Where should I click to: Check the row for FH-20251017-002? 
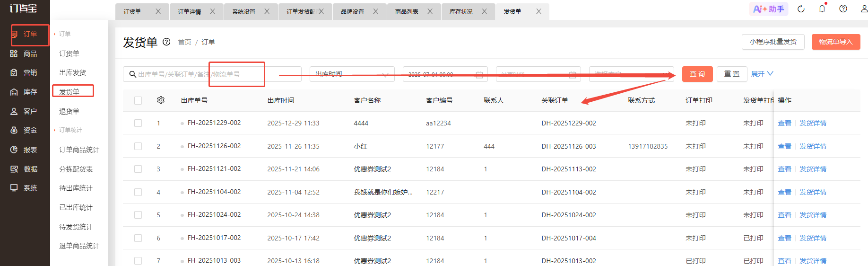(138, 238)
